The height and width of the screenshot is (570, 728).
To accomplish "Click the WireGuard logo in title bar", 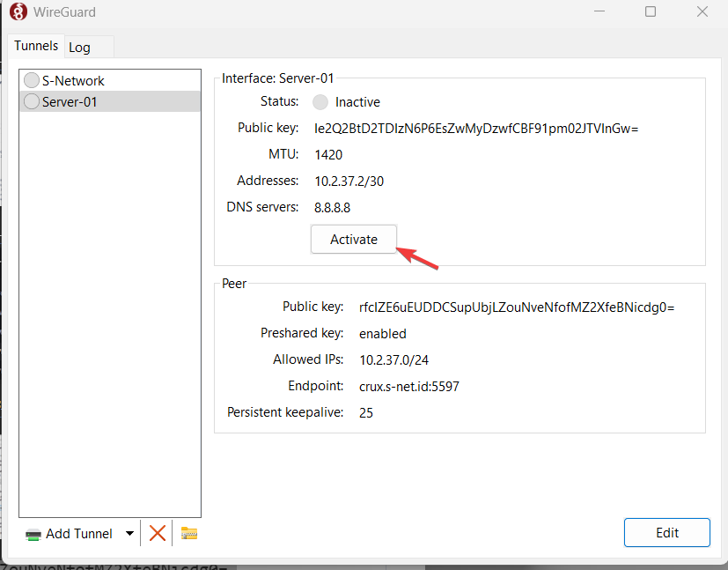I will click(18, 11).
